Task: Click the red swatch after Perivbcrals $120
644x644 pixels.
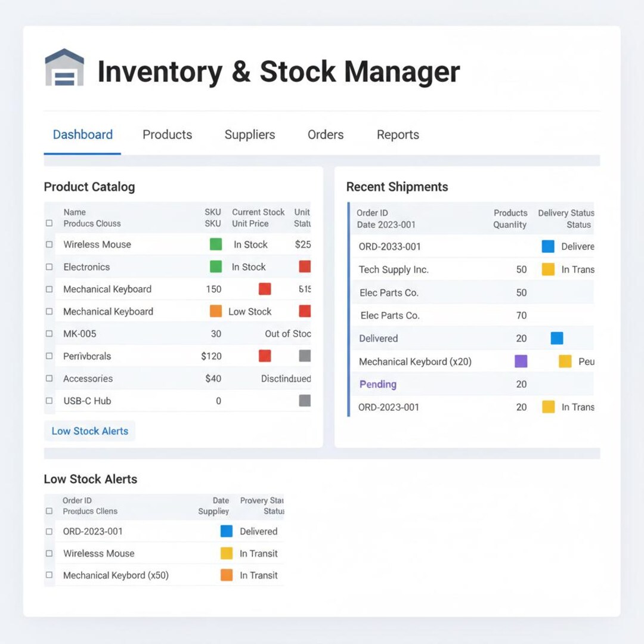Action: [x=265, y=355]
